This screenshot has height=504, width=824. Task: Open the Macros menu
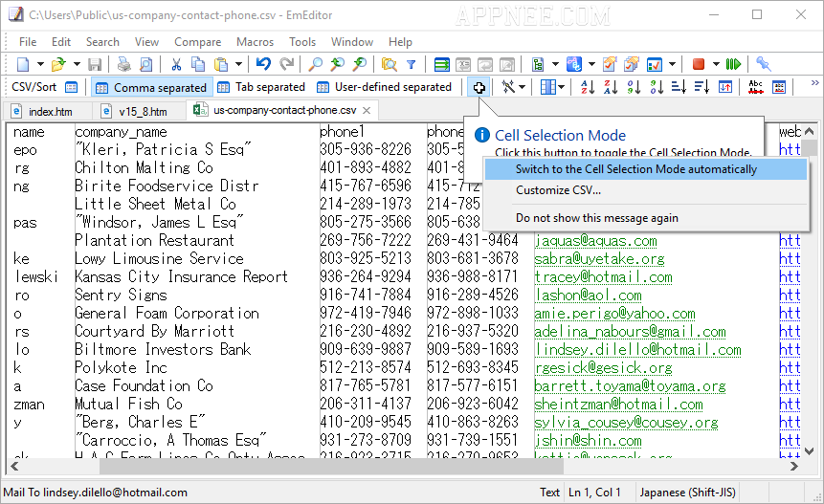click(x=255, y=42)
